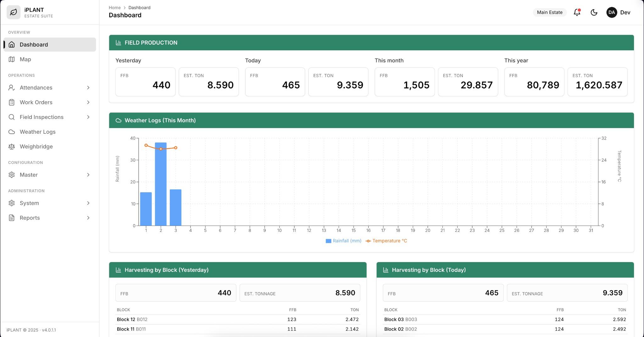This screenshot has height=337, width=644.
Task: Expand the Work Orders chevron
Action: [x=88, y=102]
